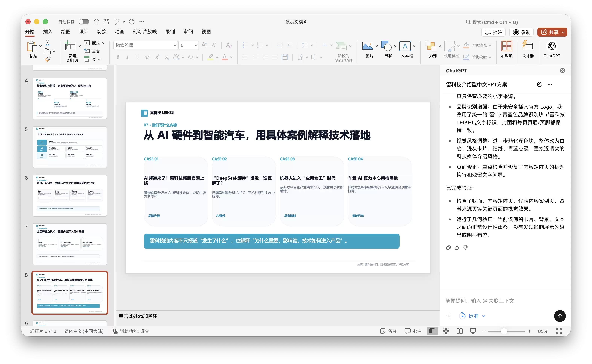The width and height of the screenshot is (592, 364).
Task: Click the ChatGPT ribbon icon
Action: coord(552,46)
